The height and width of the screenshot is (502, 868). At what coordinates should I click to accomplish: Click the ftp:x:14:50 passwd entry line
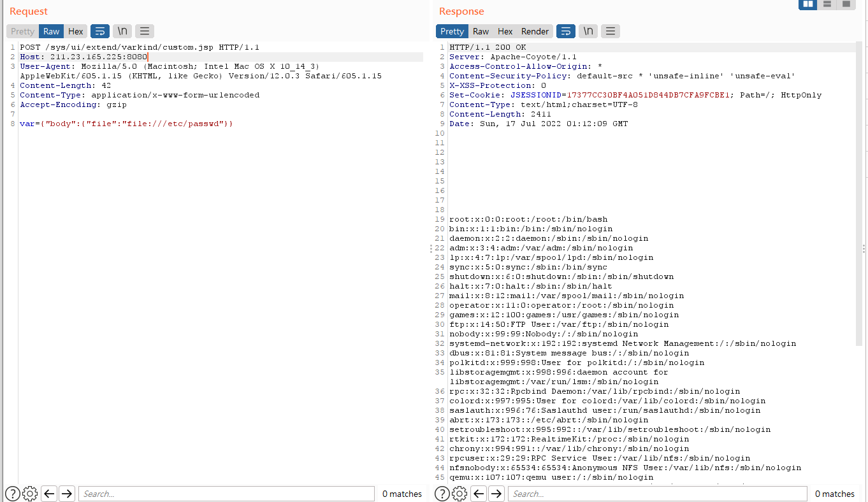pos(559,324)
